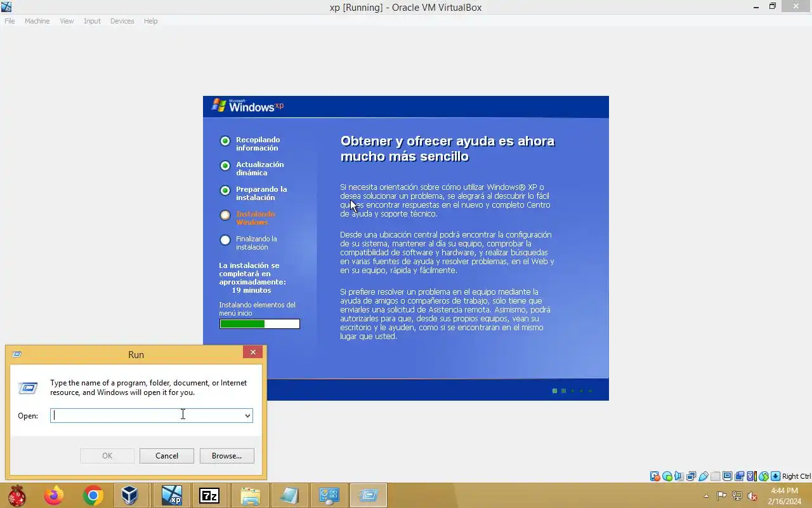
Task: Click the mouse integration indicator icon
Action: tap(764, 476)
